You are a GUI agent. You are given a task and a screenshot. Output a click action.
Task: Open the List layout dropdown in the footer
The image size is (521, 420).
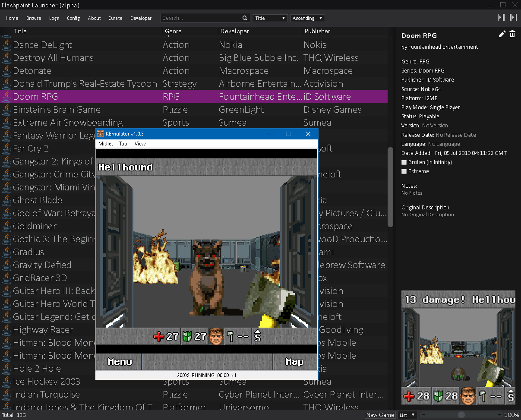[x=407, y=415]
